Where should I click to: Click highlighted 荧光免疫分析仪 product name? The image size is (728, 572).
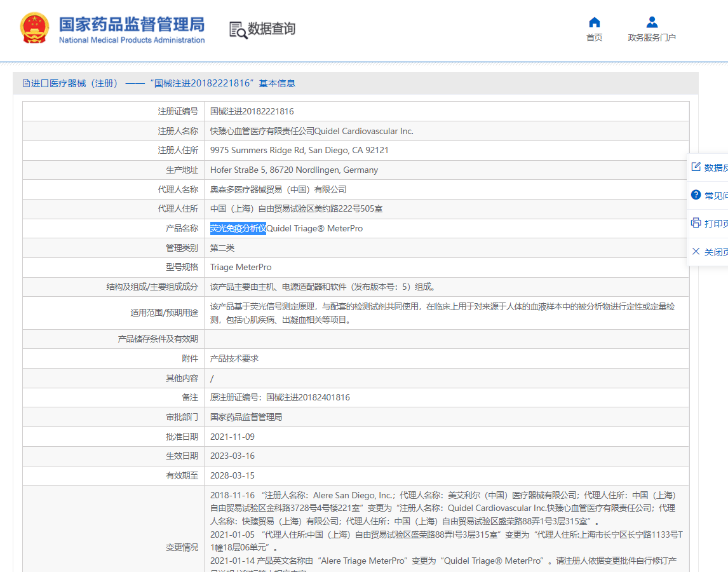(x=238, y=229)
